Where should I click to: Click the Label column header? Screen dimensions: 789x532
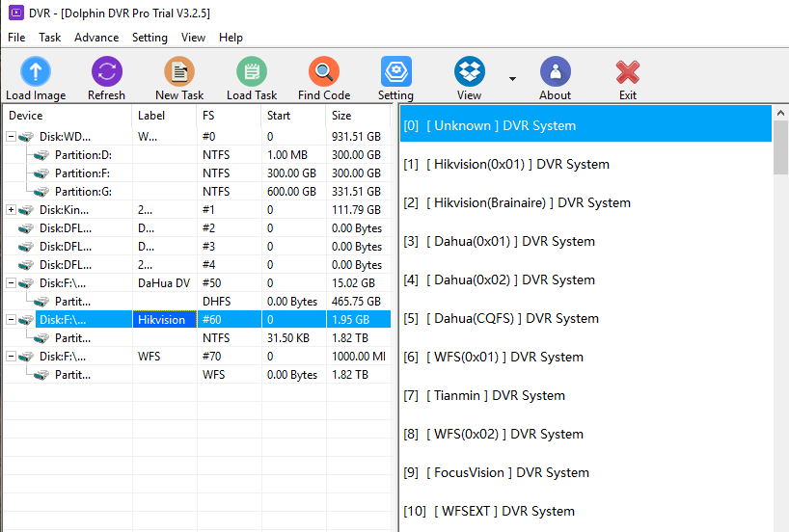click(x=165, y=116)
